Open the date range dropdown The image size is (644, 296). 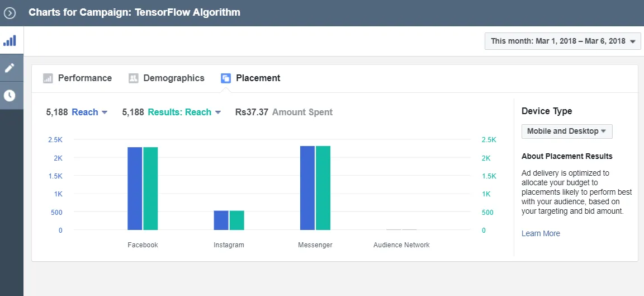(x=563, y=41)
